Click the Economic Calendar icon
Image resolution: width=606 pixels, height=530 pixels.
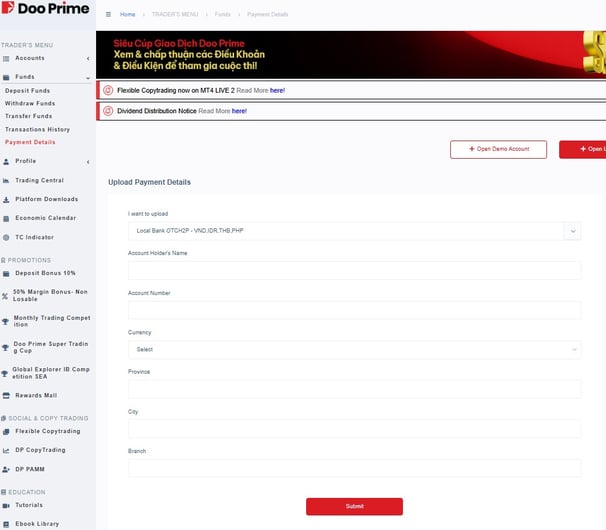6,218
